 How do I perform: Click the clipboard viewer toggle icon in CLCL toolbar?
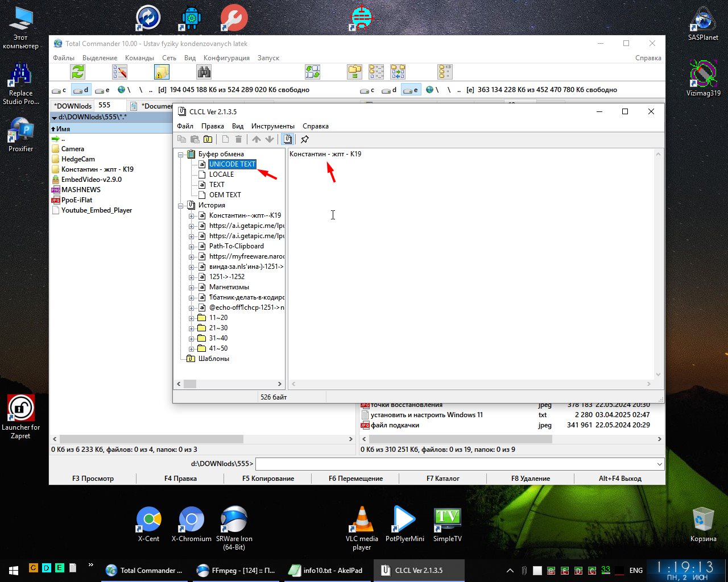[x=288, y=139]
